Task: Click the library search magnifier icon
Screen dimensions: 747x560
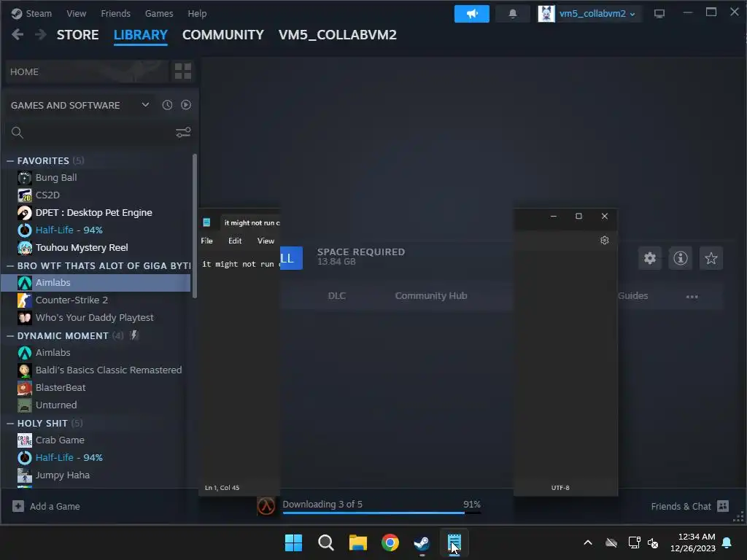Action: (18, 133)
